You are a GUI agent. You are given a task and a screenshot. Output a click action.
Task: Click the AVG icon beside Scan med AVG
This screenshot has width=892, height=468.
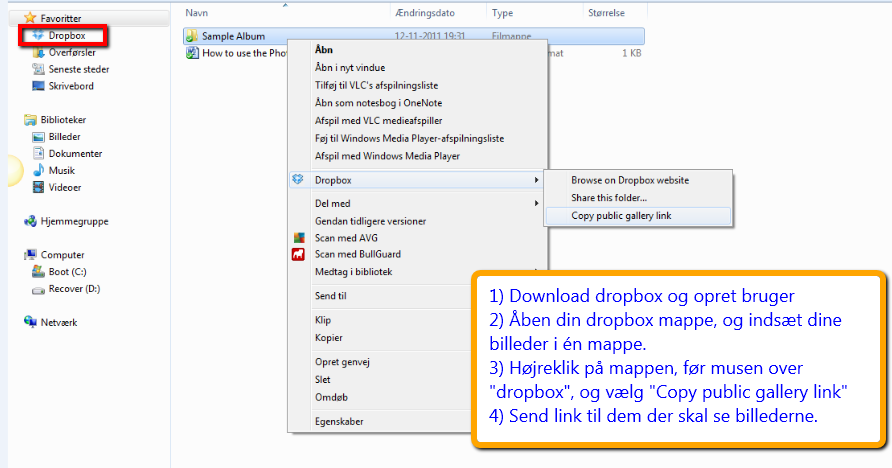pos(297,237)
